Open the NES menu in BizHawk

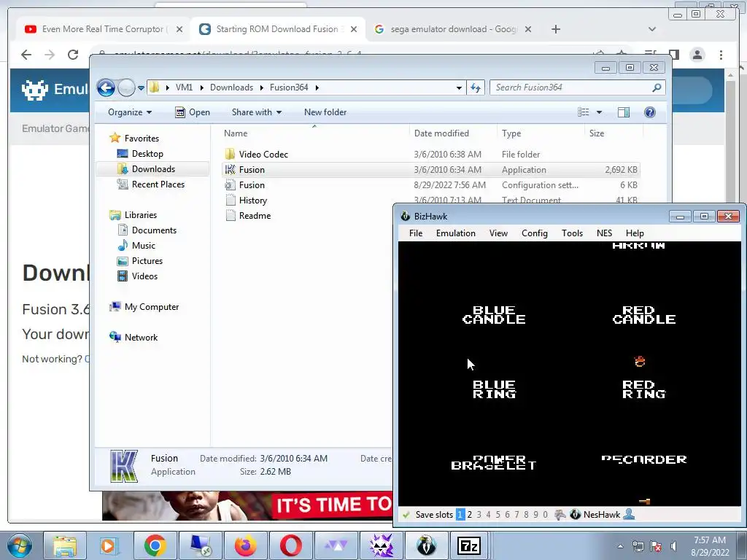(604, 233)
